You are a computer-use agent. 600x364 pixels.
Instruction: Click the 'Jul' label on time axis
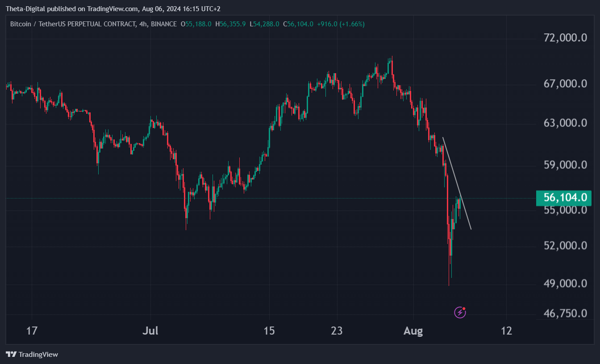[x=150, y=331]
